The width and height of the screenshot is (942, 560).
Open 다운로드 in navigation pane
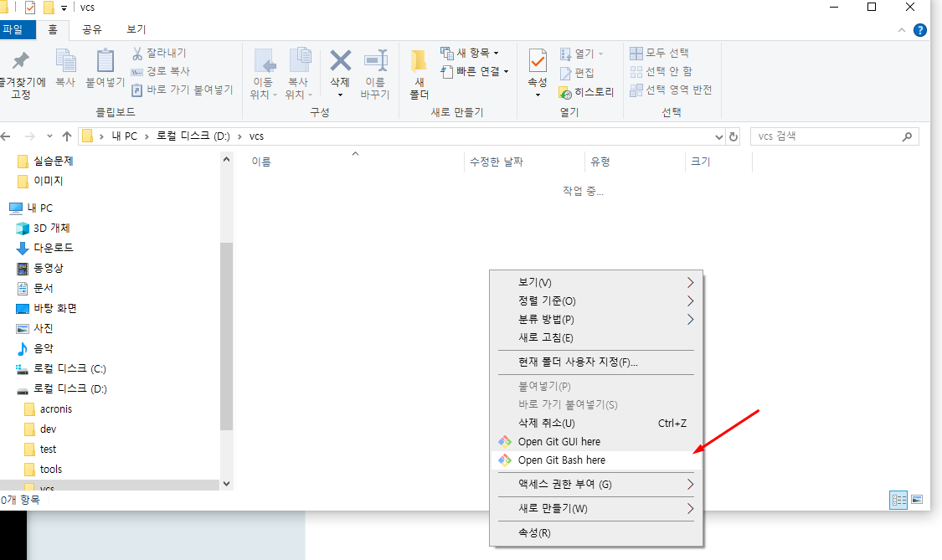[45, 248]
